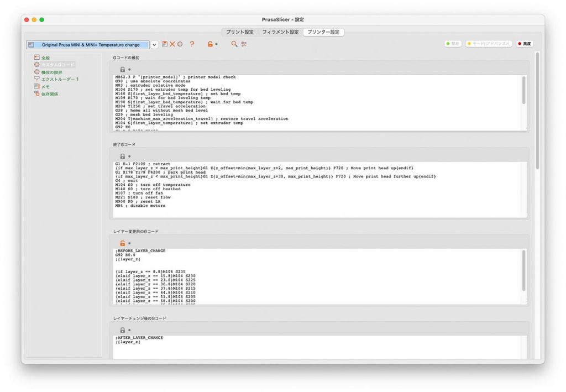Delete preset with the orange X icon
This screenshot has width=566, height=392.
pos(172,44)
